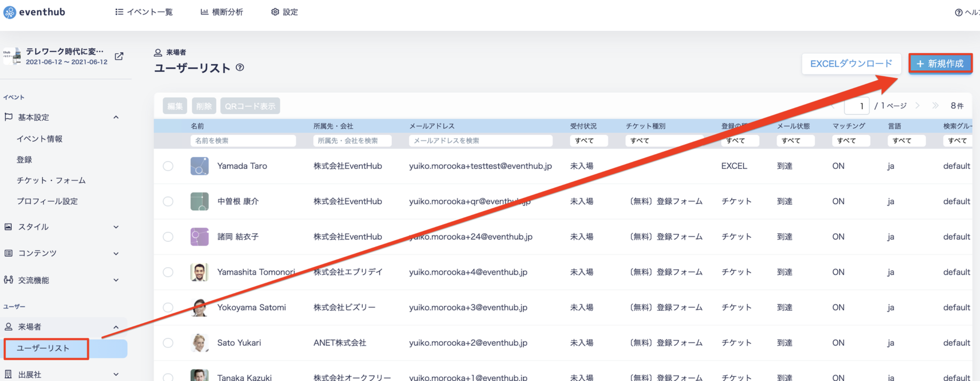This screenshot has height=381, width=980.
Task: Select the row checkbox for Yokoyama Satomi
Action: coord(168,308)
